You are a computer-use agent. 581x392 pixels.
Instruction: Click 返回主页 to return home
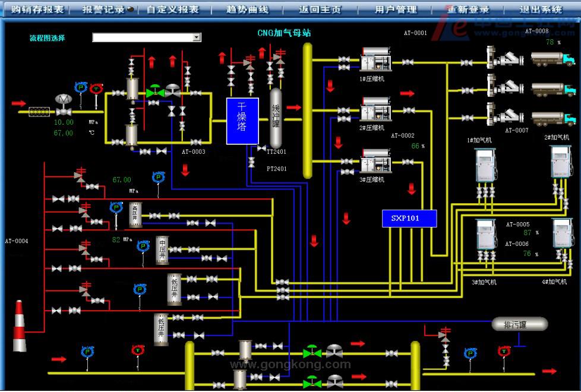point(320,10)
